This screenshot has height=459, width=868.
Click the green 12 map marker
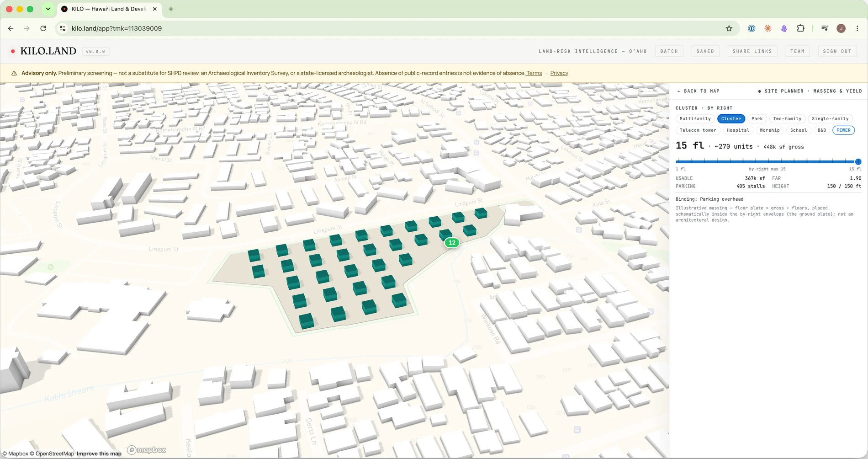click(452, 243)
